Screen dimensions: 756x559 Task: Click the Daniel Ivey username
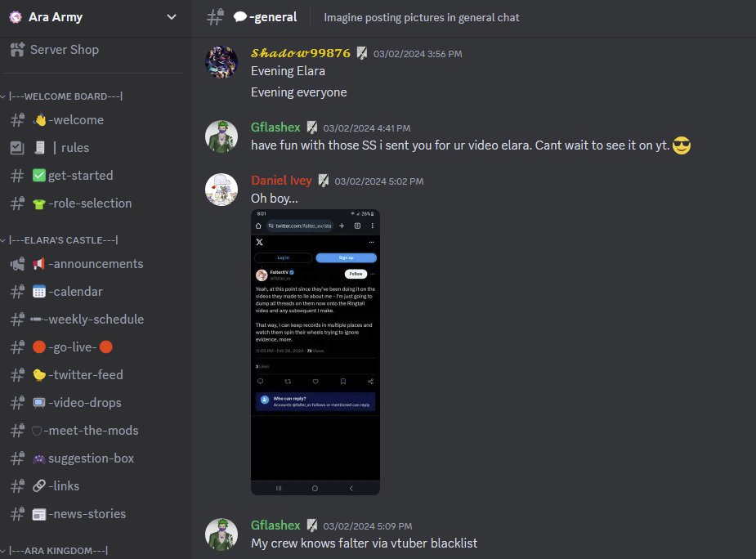281,181
